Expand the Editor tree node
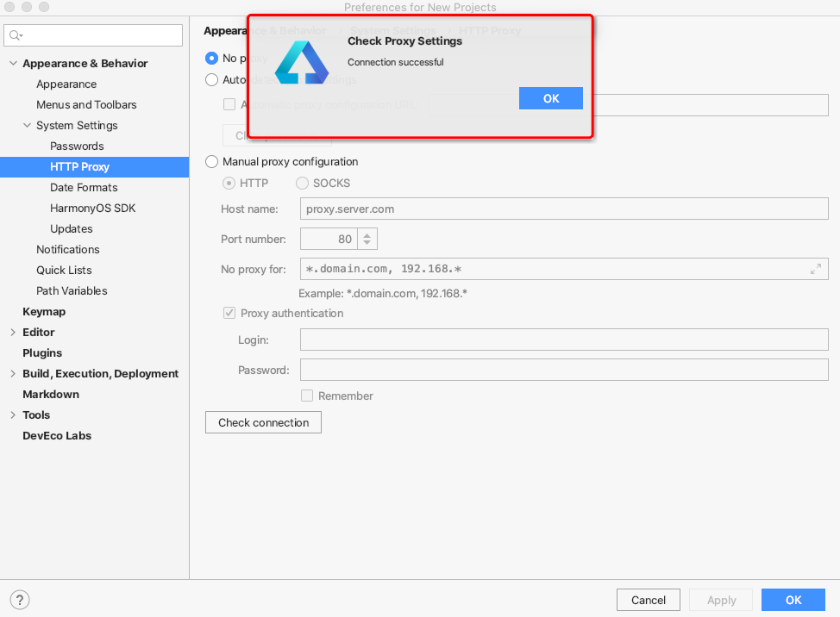This screenshot has height=617, width=840. (14, 333)
